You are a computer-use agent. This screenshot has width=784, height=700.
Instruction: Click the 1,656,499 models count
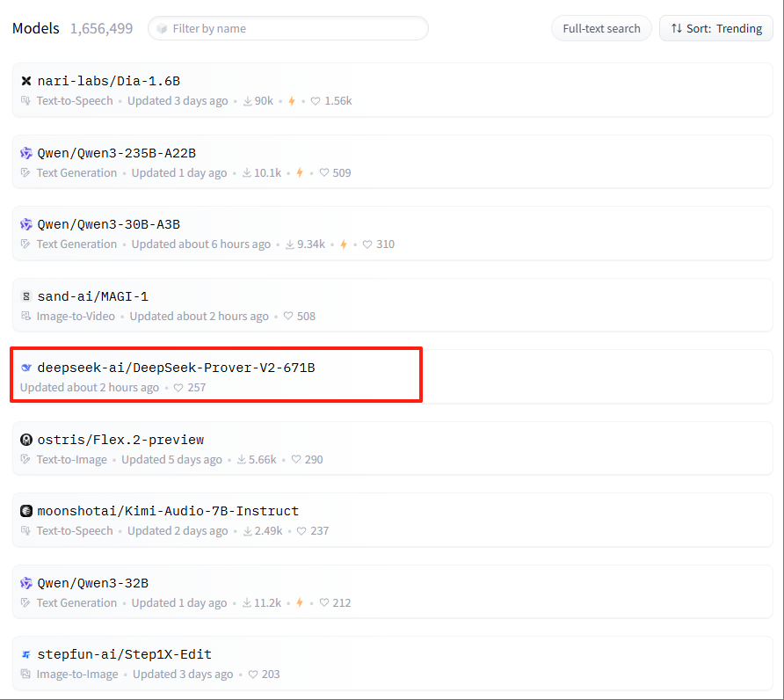101,28
